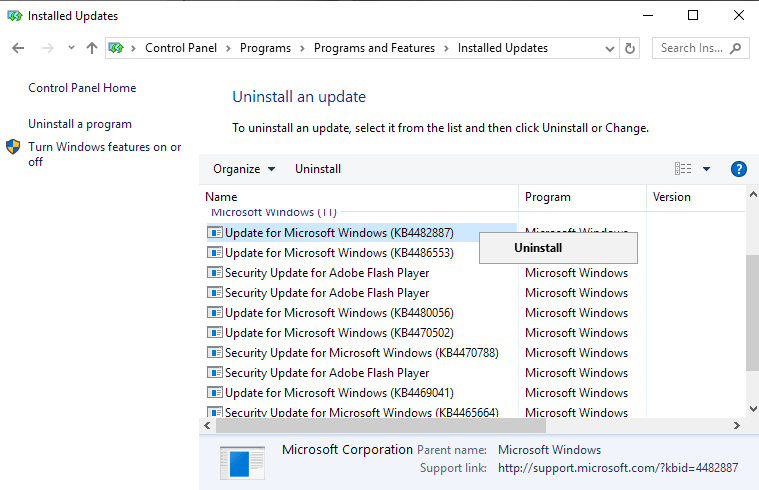The width and height of the screenshot is (759, 490).
Task: Expand chevron after Control Panel breadcrumb
Action: pos(228,48)
